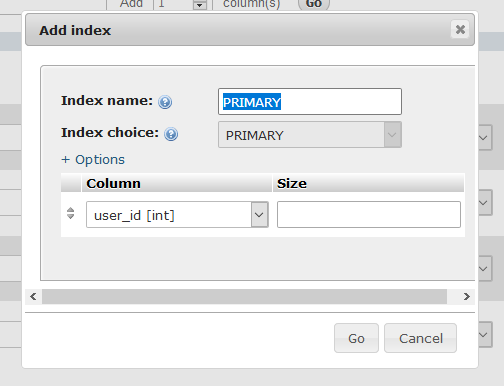Focus the Index name field containing PRIMARY
504x386 pixels.
coord(310,102)
